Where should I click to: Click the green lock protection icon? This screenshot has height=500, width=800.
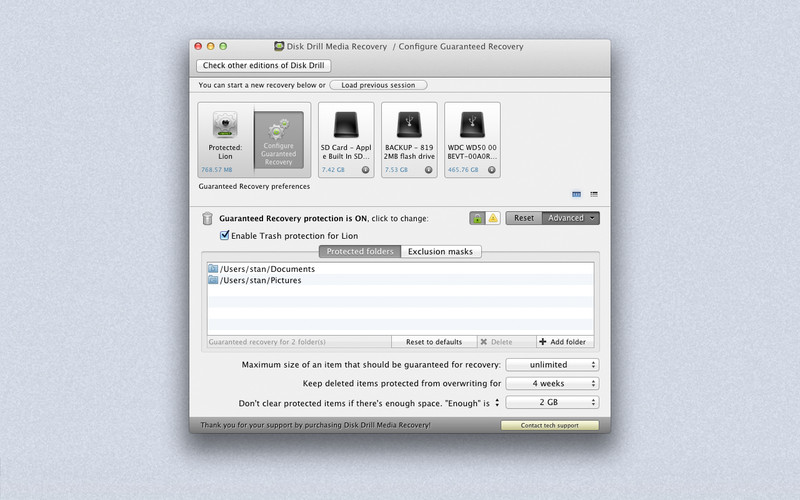coord(477,218)
